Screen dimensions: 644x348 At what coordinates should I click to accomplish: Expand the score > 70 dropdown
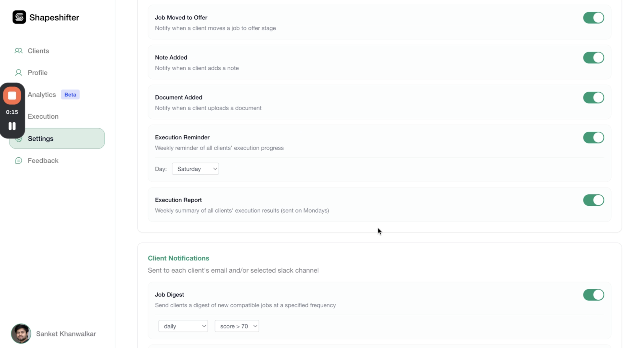click(237, 326)
